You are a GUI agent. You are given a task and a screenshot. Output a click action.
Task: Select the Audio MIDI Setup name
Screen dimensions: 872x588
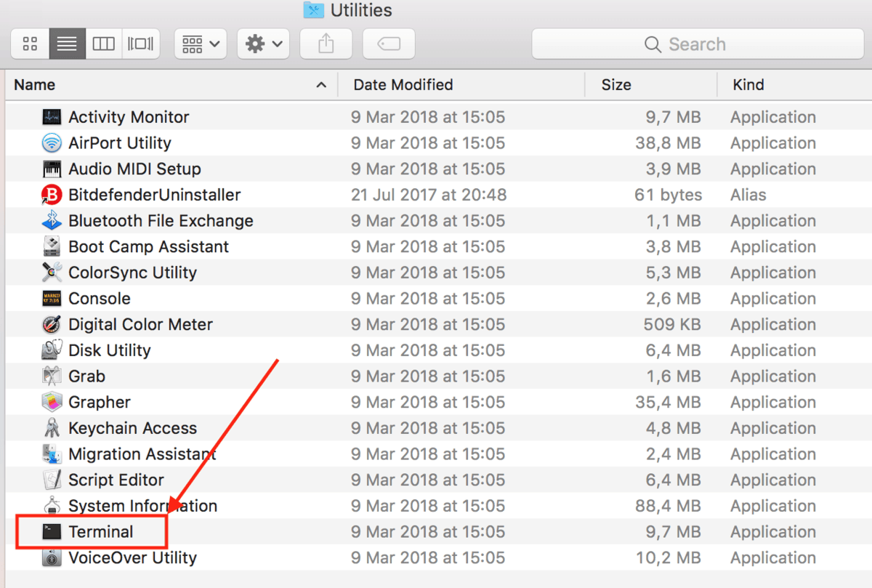tap(134, 169)
